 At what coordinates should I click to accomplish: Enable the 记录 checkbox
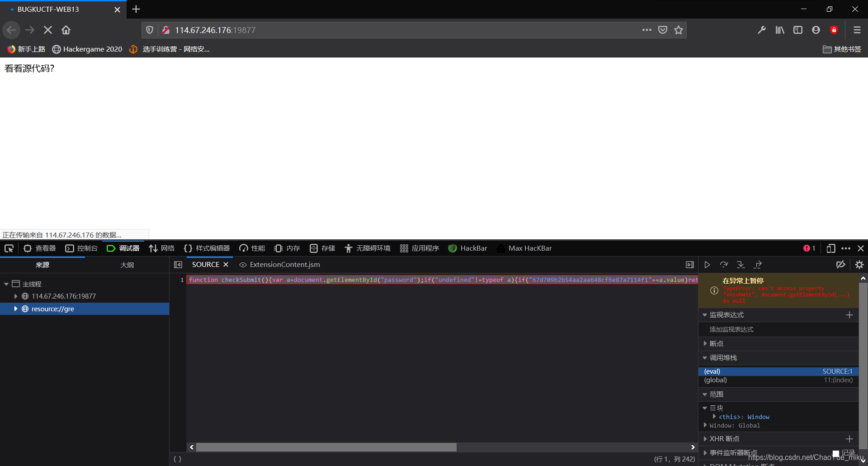pos(835,452)
